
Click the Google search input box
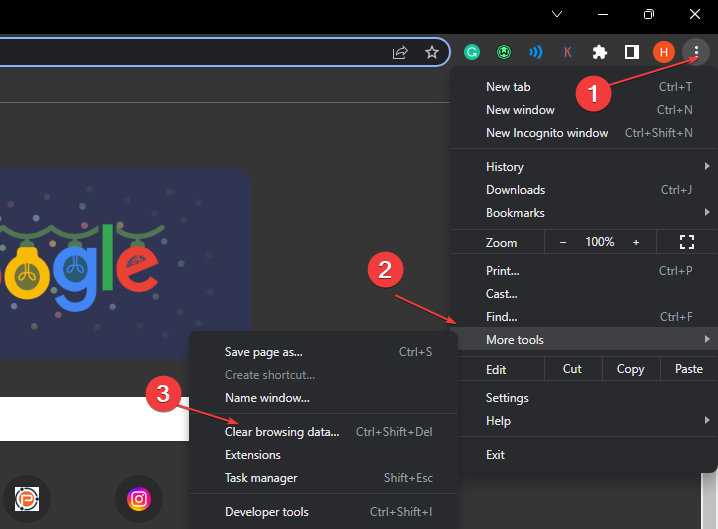pos(94,419)
